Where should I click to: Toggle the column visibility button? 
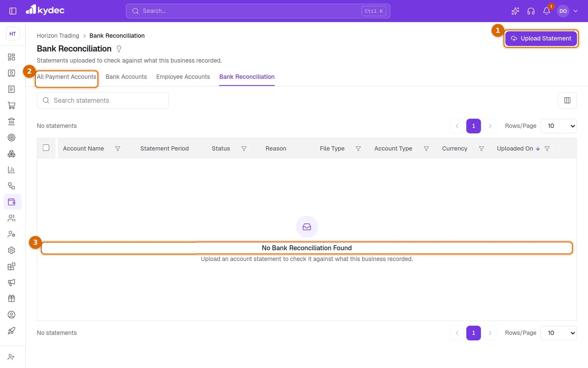tap(567, 100)
